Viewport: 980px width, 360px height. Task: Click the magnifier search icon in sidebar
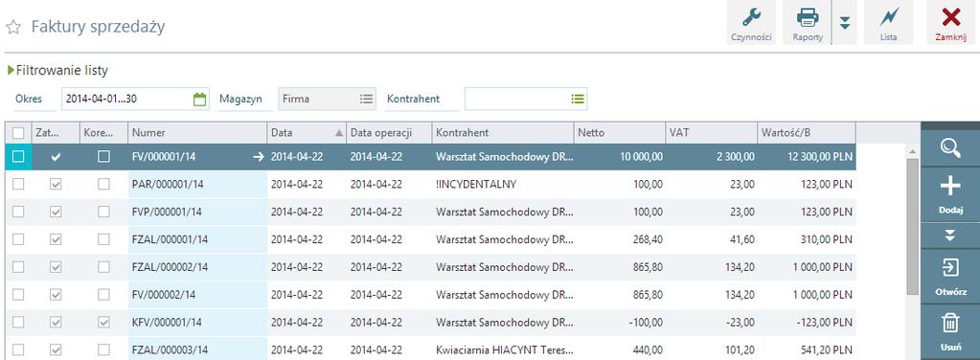(950, 148)
